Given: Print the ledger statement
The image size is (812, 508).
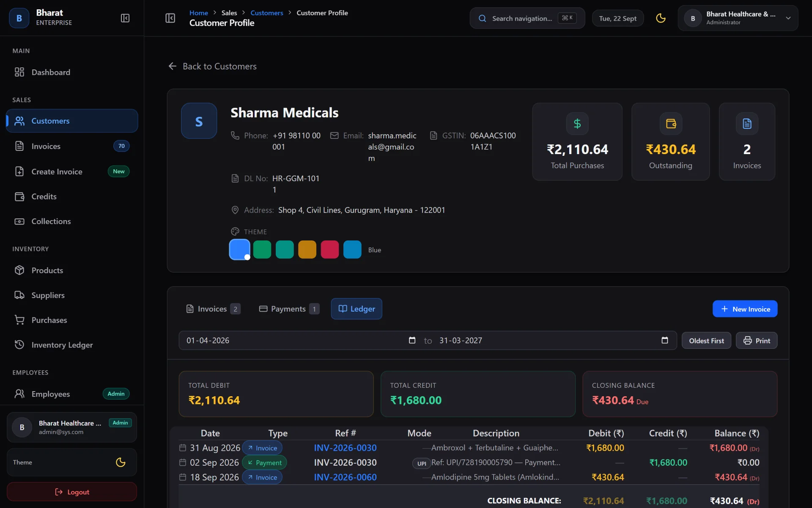Looking at the screenshot, I should pos(757,341).
